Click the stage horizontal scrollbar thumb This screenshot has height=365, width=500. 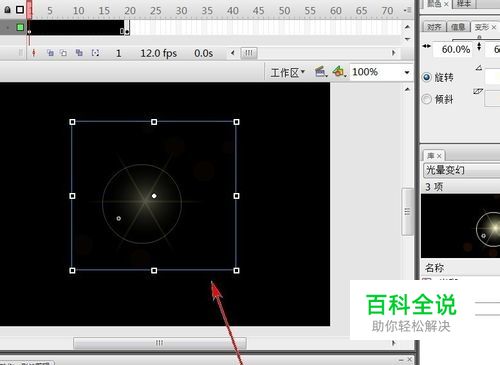tap(160, 343)
